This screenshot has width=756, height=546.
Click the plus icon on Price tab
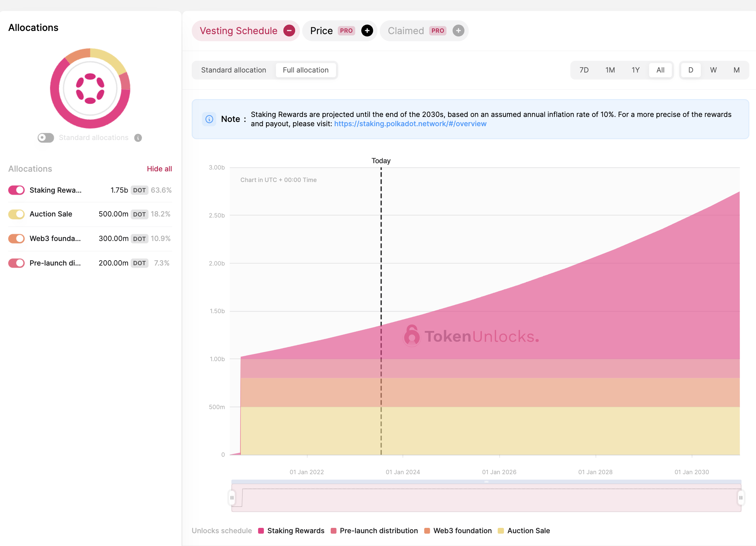tap(367, 31)
